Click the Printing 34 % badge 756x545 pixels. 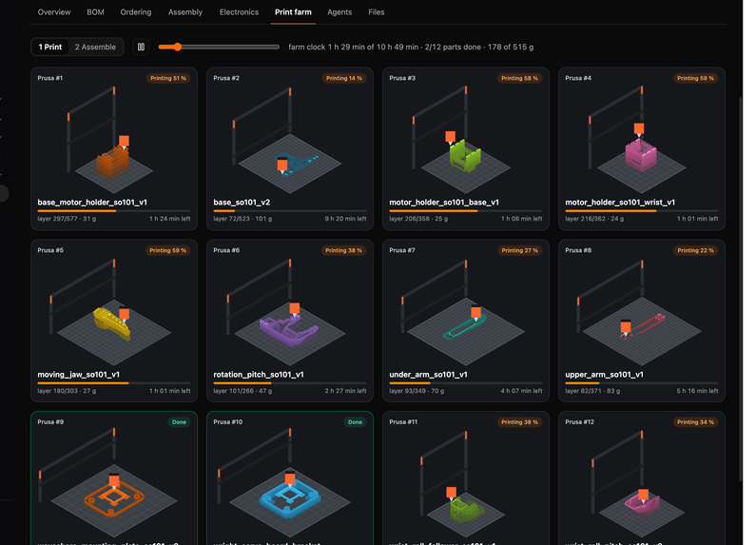point(695,422)
